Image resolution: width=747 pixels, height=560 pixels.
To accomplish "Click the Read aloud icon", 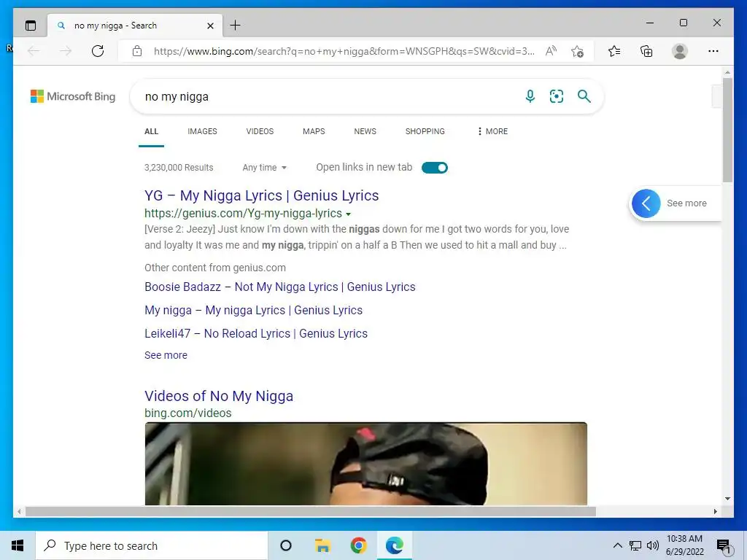I will point(551,51).
